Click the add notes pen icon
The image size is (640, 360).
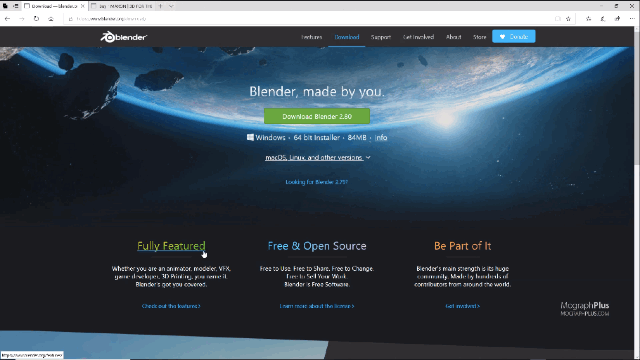pos(603,19)
